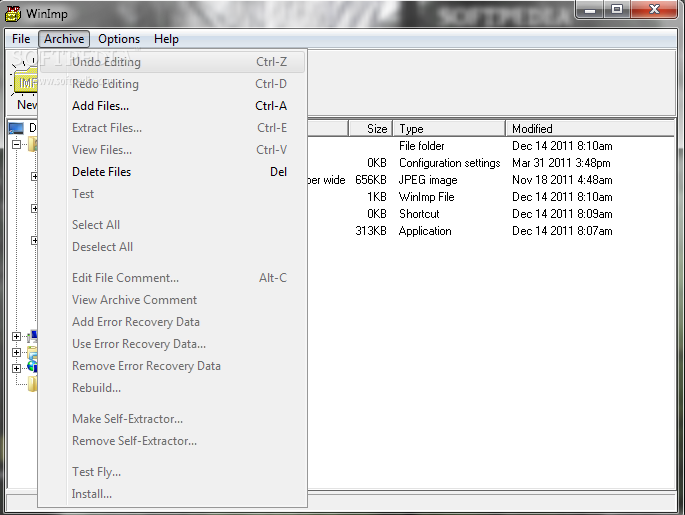Open the Options menu
The image size is (685, 515).
pos(119,39)
